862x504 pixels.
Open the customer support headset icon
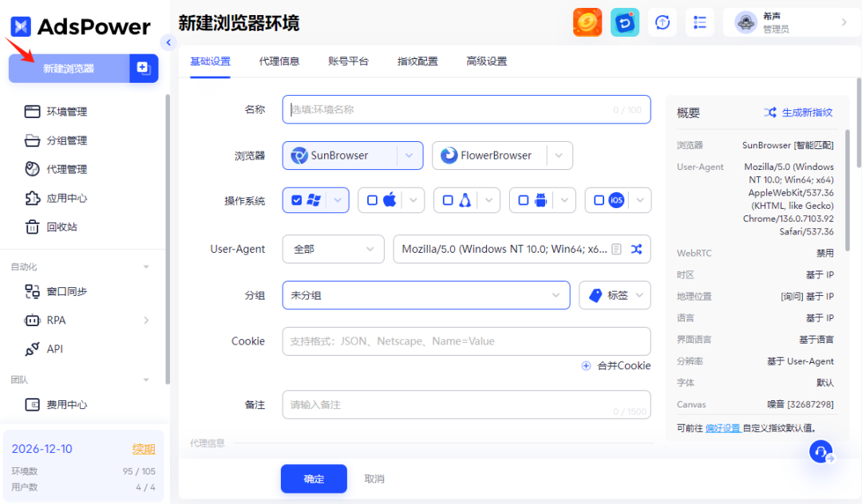[820, 452]
